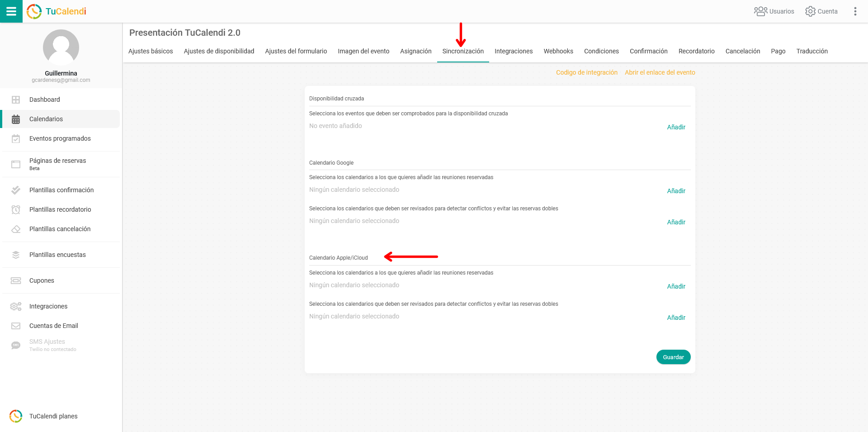Screen dimensions: 868x432
Task: Switch to Asignación tab
Action: click(x=416, y=51)
